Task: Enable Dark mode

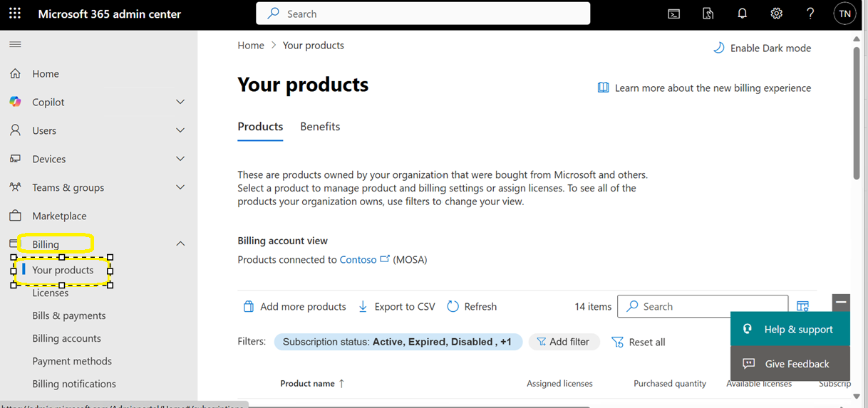Action: [x=762, y=48]
